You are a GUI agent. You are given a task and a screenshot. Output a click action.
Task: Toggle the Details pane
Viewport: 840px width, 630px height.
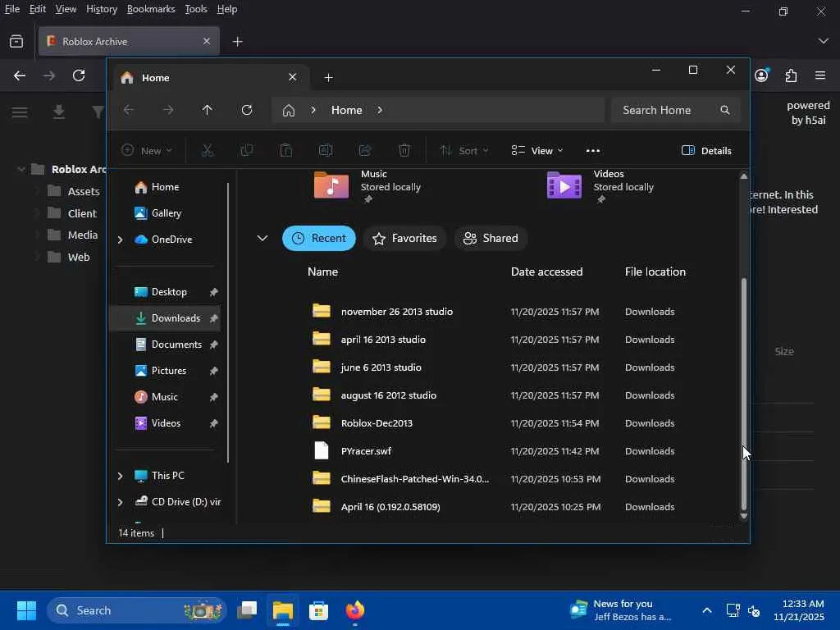[x=706, y=151]
